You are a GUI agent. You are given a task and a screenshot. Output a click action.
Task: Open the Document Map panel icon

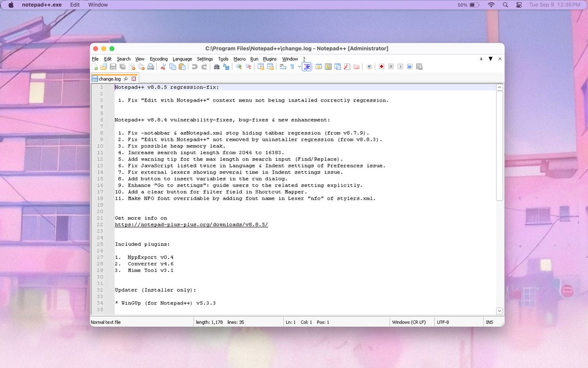click(328, 67)
